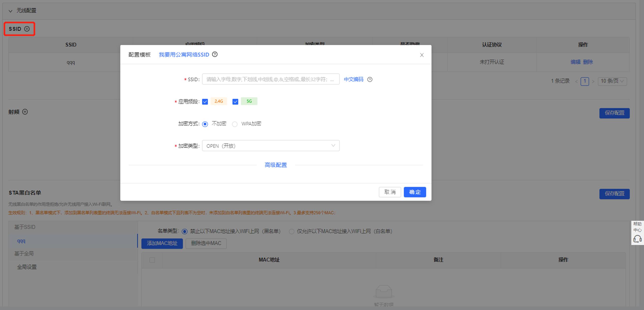Viewport: 644px width, 310px height.
Task: Collapse the 无线配置 section
Action: pos(10,11)
